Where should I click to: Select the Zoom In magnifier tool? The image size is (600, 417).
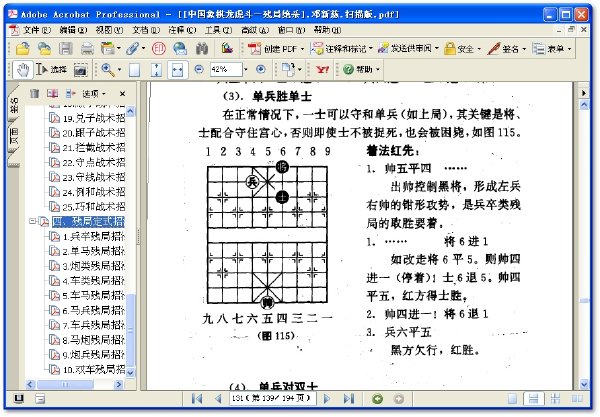tap(108, 70)
